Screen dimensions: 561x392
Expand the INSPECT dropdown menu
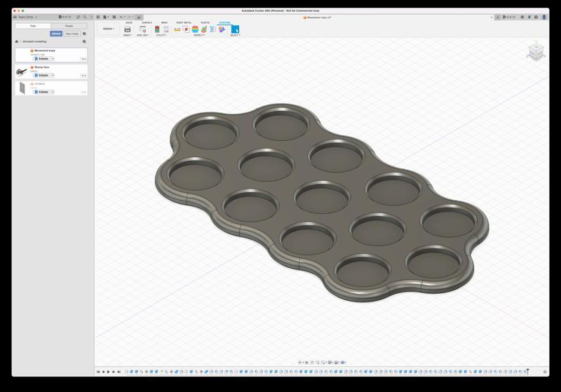[199, 35]
